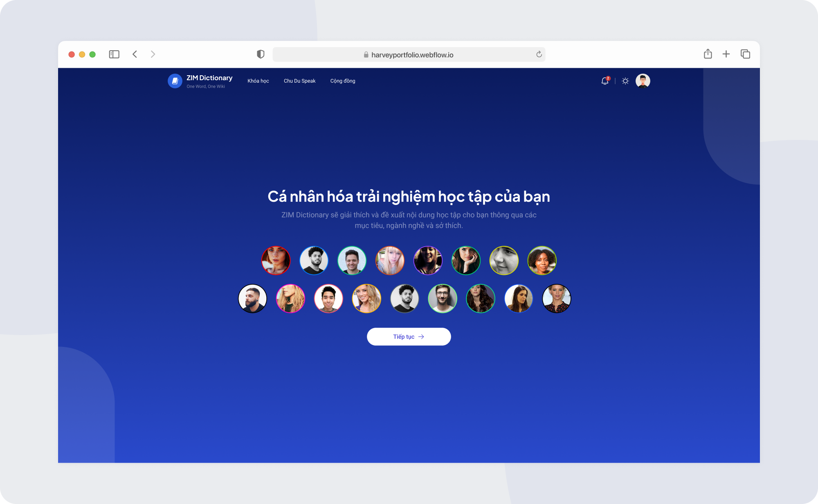Open the Cộng đồng menu item

pyautogui.click(x=343, y=81)
